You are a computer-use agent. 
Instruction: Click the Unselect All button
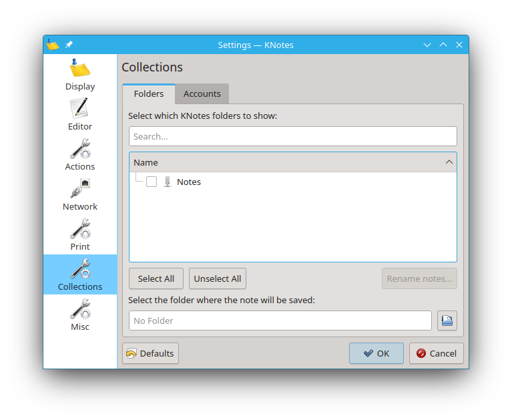(x=218, y=278)
